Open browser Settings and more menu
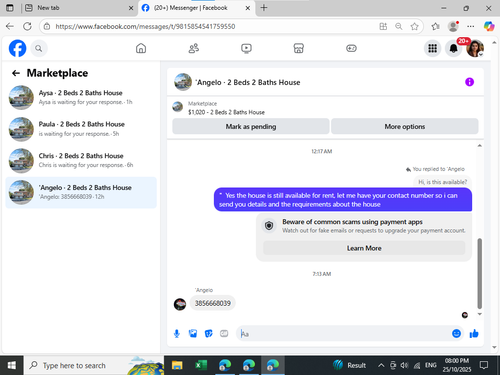 pos(471,26)
